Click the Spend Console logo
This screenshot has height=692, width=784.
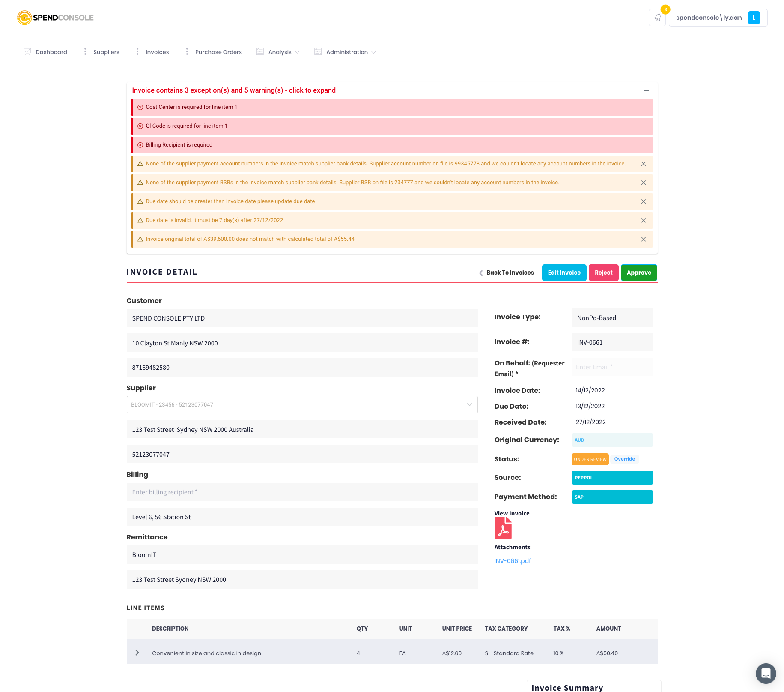[55, 18]
